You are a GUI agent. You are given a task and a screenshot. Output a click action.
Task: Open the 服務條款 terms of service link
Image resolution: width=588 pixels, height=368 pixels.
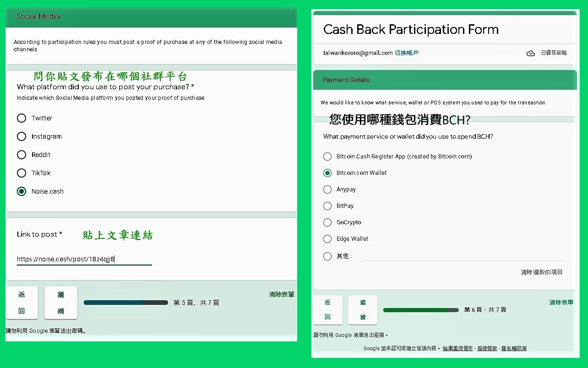(487, 348)
